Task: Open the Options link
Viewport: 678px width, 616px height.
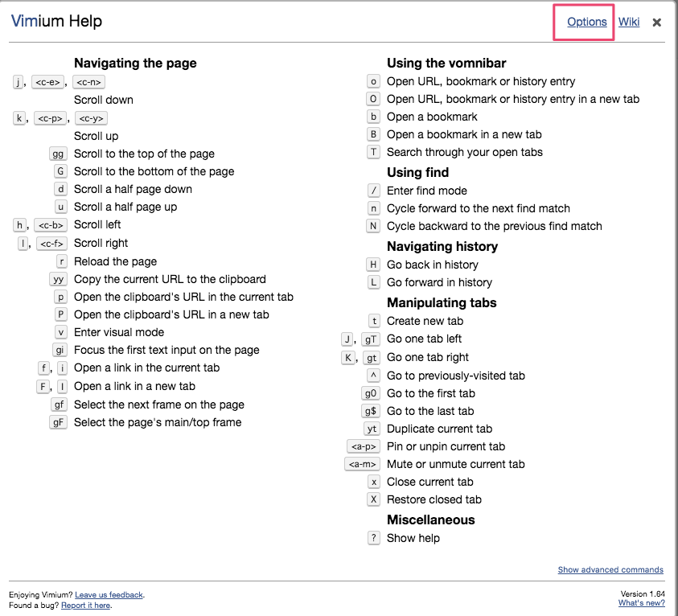Action: (586, 22)
